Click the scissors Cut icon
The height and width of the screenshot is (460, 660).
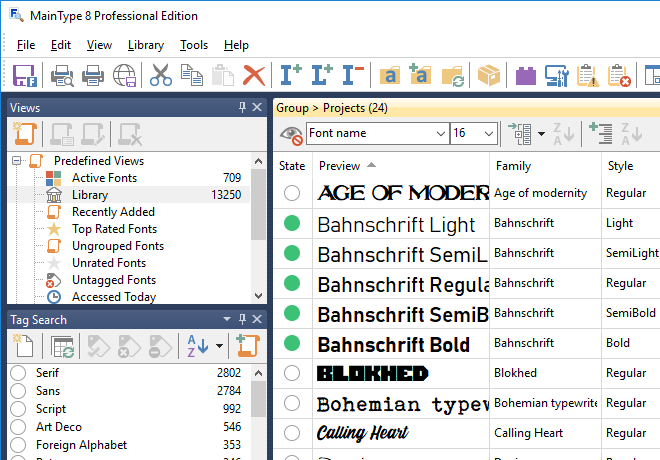(x=160, y=75)
